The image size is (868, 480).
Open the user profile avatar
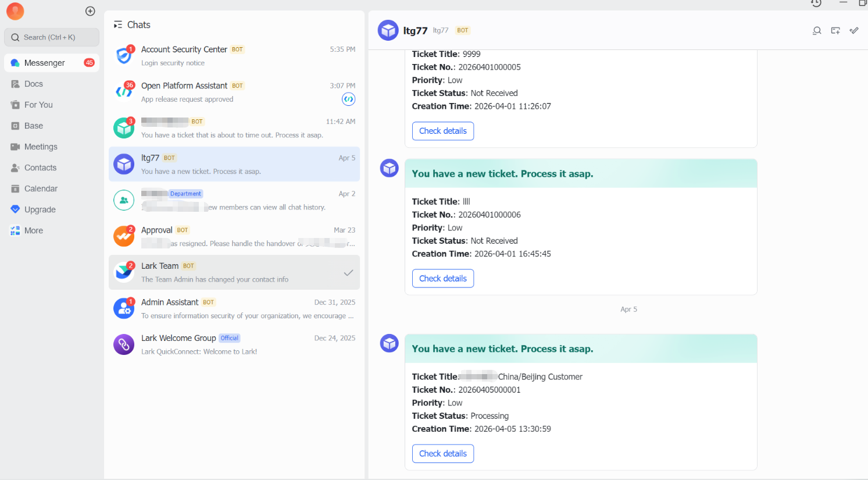coord(15,11)
